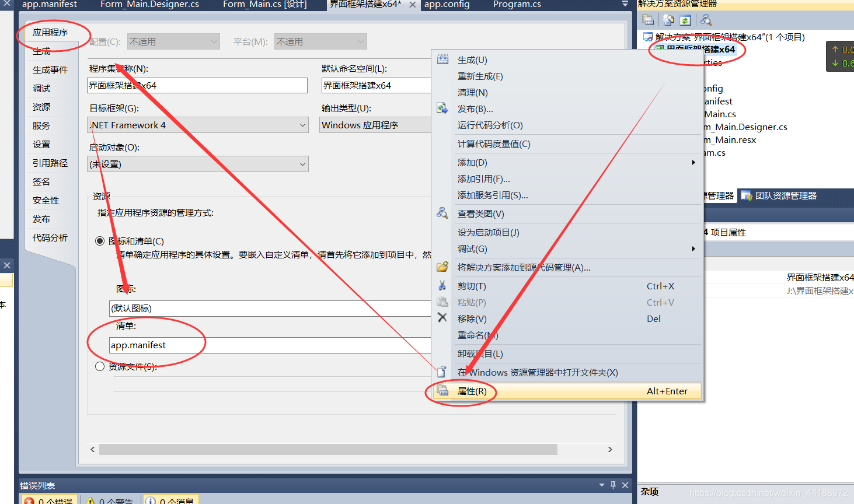Switch to the Program.cs tab

[517, 5]
